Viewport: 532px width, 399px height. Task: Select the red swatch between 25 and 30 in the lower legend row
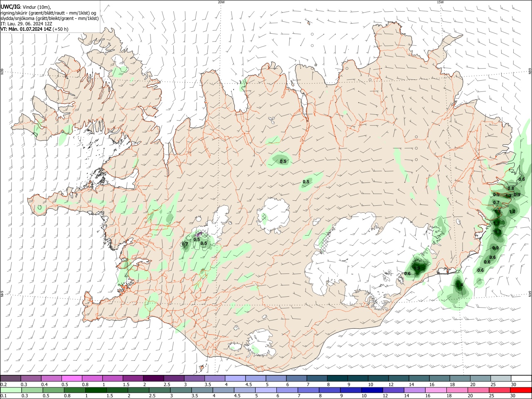coord(500,390)
